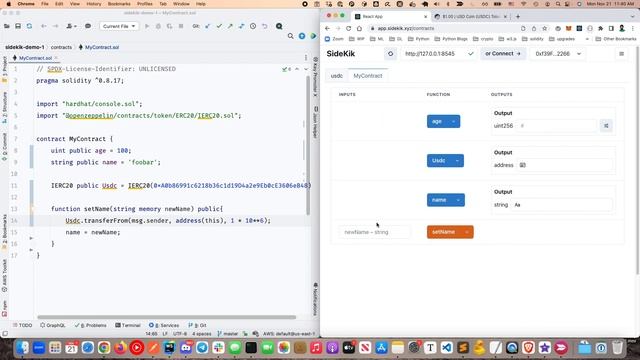
Task: Call the age function button
Action: [438, 122]
